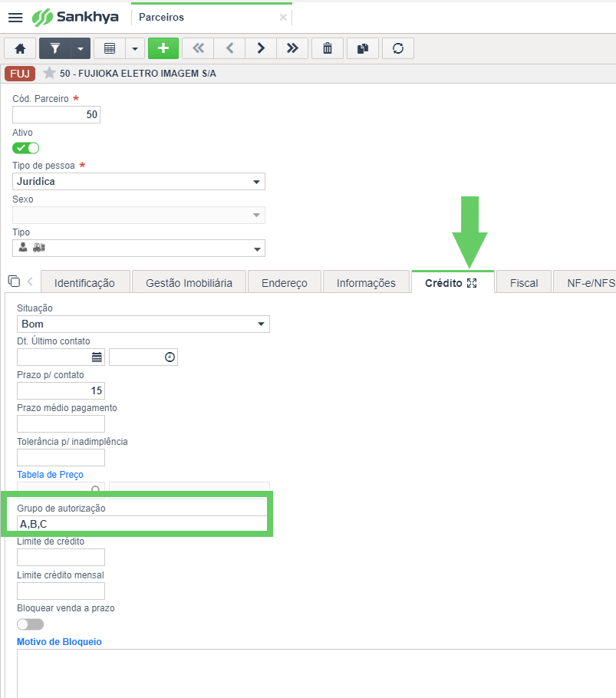Viewport: 616px width, 698px height.
Task: Open the Sexo dropdown
Action: 139,215
